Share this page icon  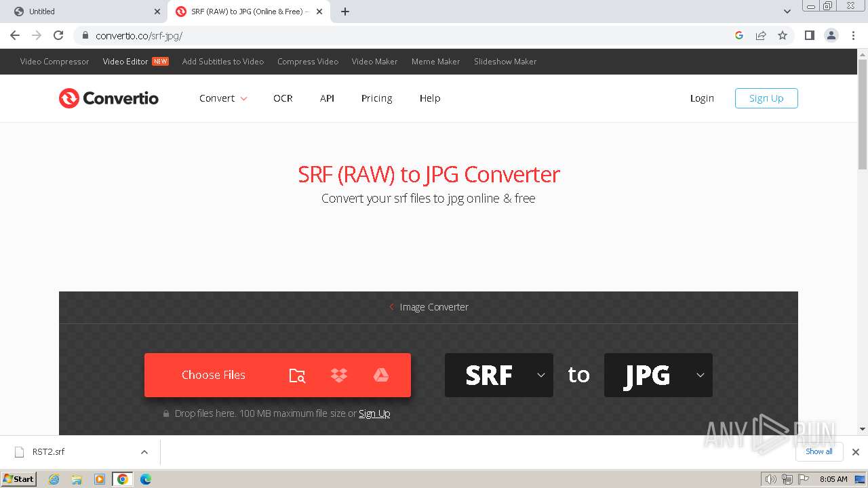tap(761, 35)
